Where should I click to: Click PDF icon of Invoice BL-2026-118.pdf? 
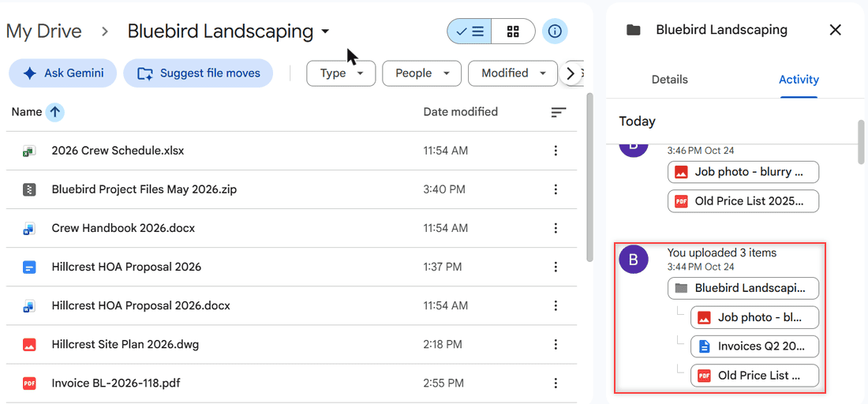[29, 383]
